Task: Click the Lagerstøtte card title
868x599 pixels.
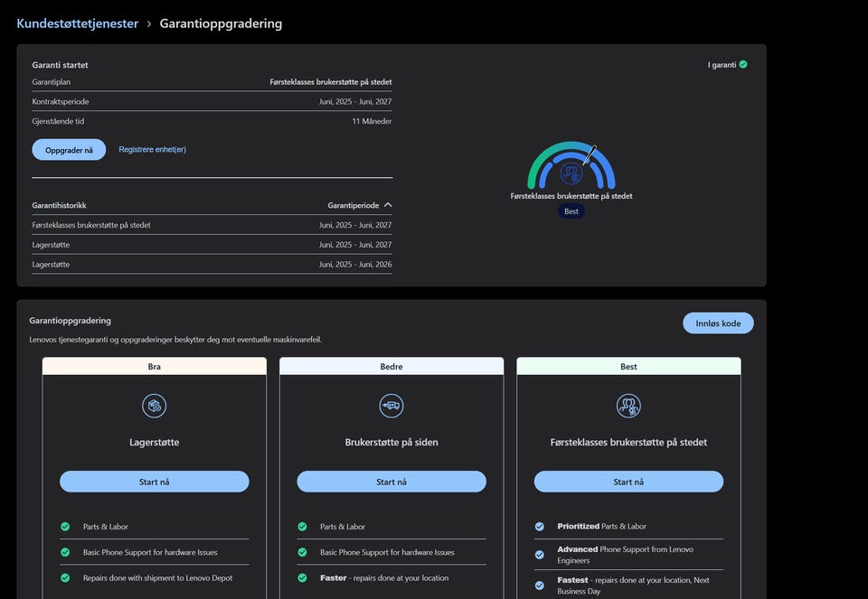Action: (155, 442)
